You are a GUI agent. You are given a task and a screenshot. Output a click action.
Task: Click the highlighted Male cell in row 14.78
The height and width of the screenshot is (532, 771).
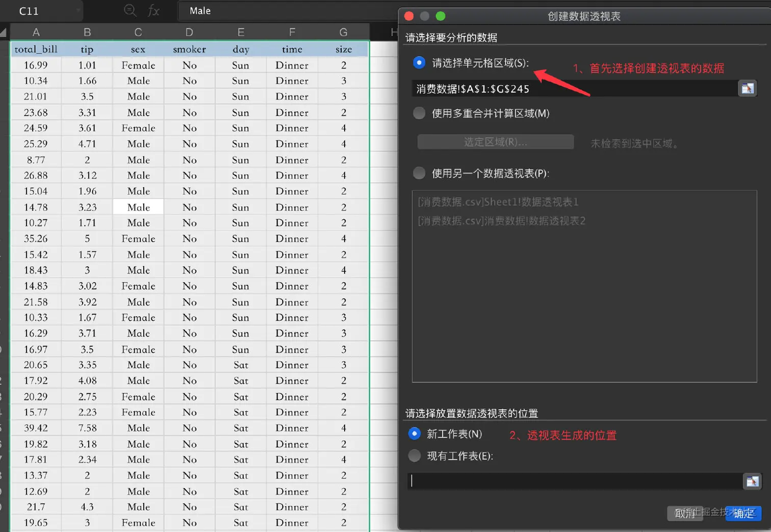coord(138,207)
